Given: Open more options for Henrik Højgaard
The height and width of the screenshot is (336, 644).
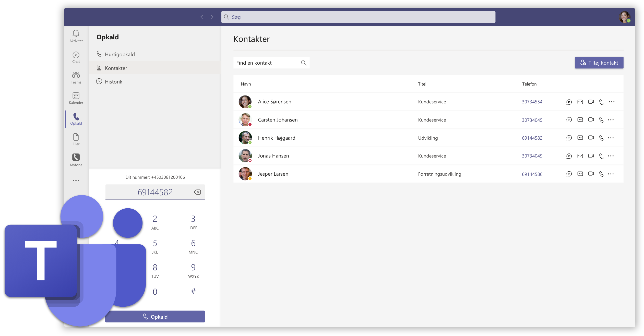Looking at the screenshot, I should (611, 138).
